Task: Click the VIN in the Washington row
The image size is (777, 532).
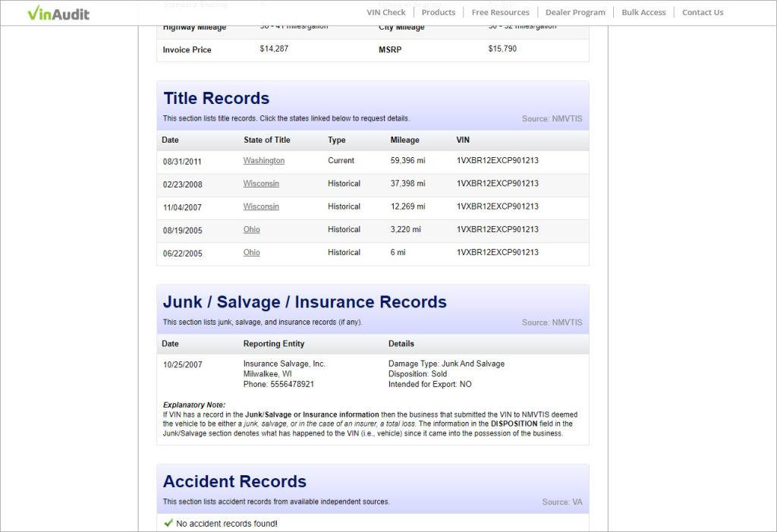Action: 498,161
